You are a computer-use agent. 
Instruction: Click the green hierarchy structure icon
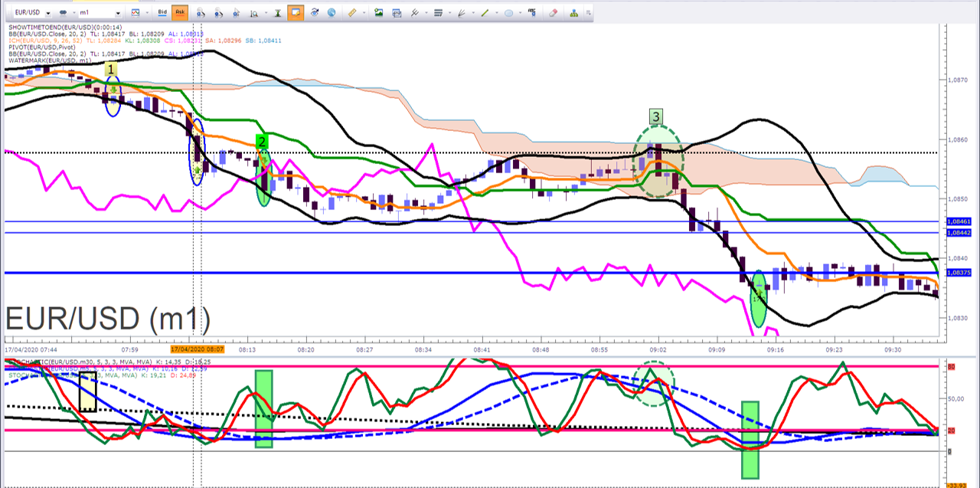coord(574,14)
